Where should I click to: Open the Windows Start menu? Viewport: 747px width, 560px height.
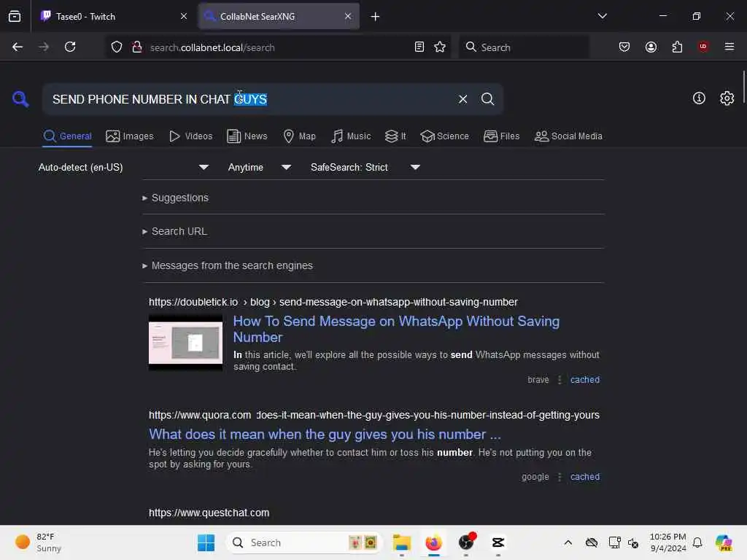click(x=206, y=542)
